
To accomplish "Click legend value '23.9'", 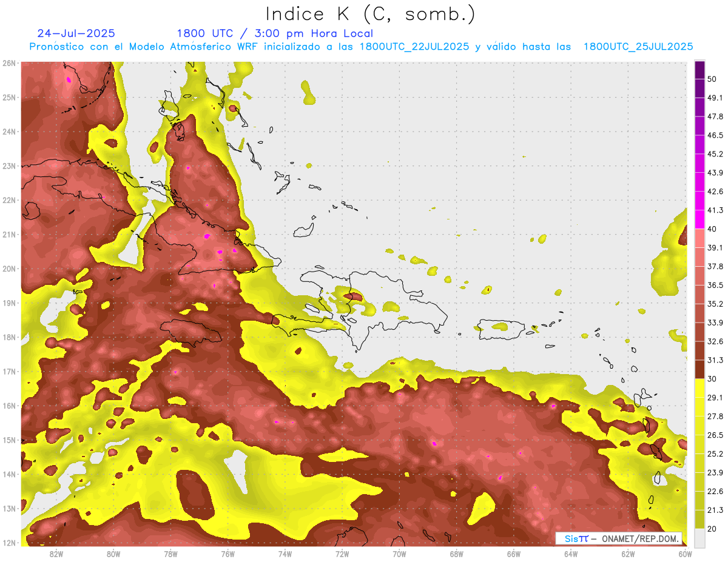I will tap(715, 472).
